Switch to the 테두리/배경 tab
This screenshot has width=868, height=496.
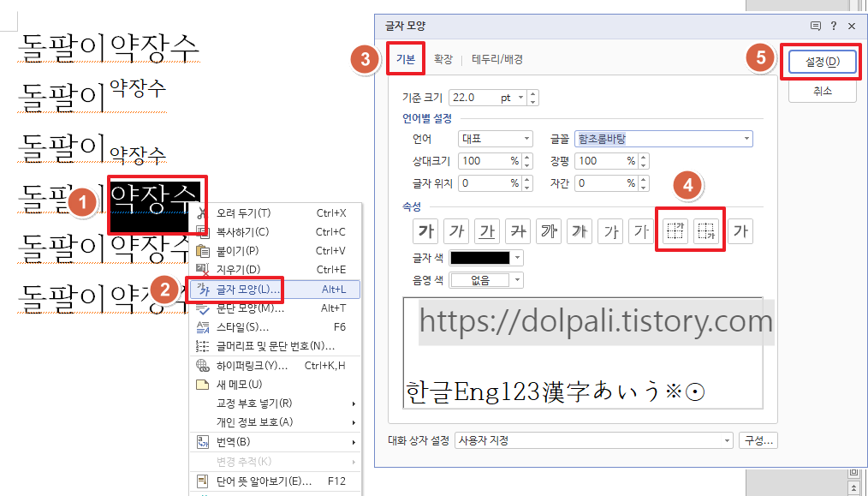click(x=497, y=59)
